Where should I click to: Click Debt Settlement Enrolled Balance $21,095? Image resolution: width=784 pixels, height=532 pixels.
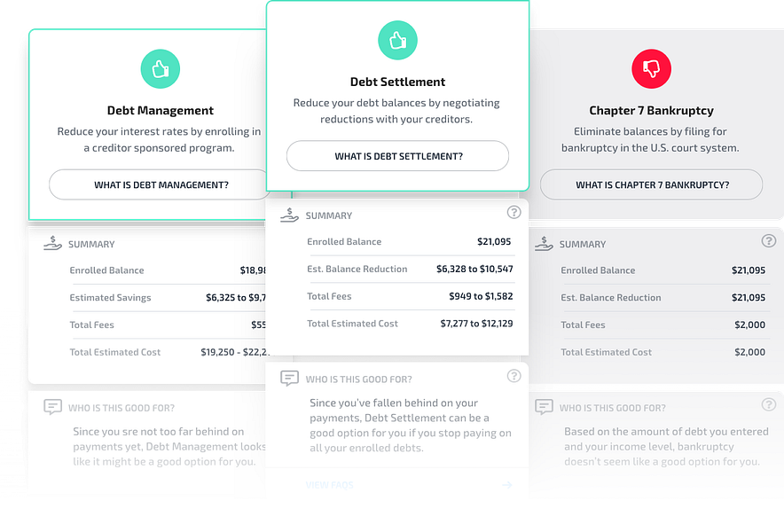point(494,242)
